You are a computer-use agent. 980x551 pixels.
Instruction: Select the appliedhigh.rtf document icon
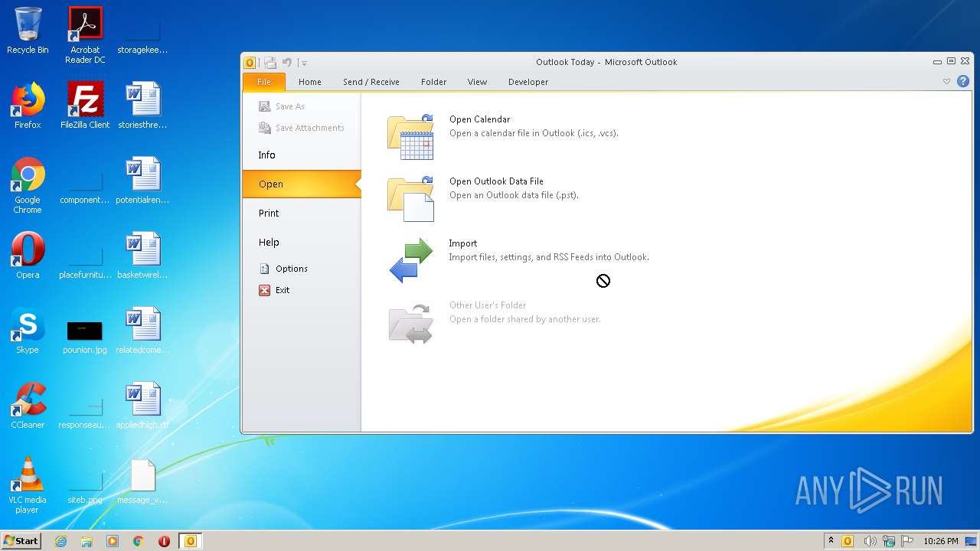point(142,406)
